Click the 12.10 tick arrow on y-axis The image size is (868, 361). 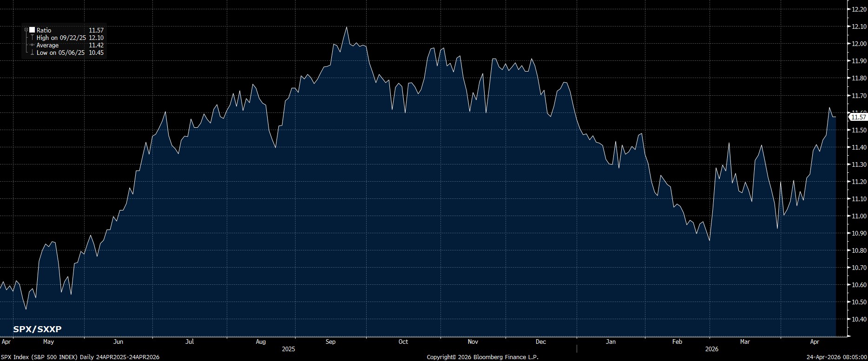pyautogui.click(x=849, y=26)
